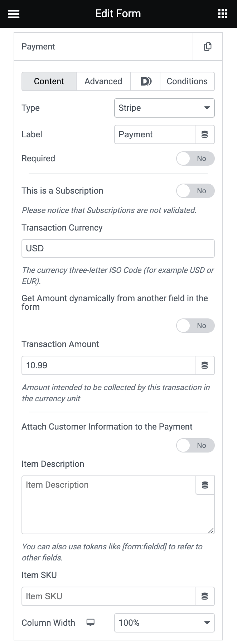Duplicate the Payment field item

[x=208, y=47]
